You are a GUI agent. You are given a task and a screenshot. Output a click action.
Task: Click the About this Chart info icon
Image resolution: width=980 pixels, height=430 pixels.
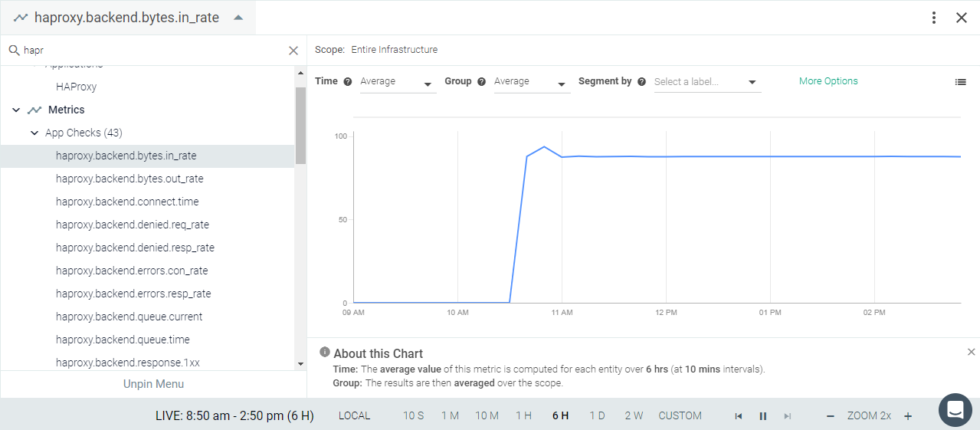(x=325, y=353)
